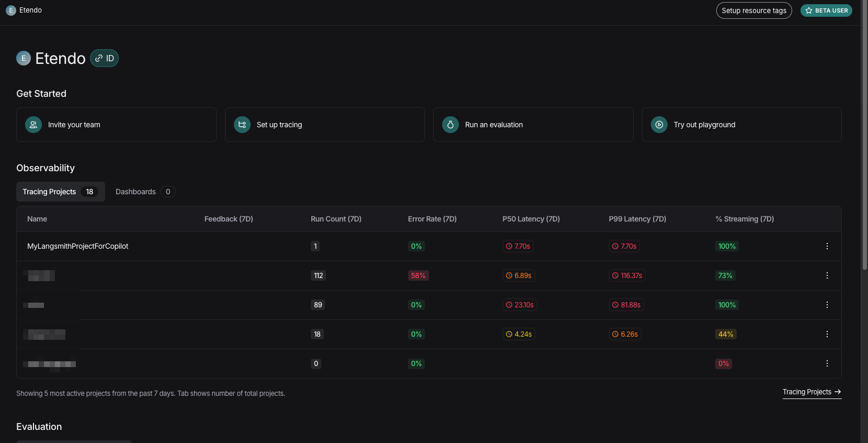Click the Run an evaluation flask icon
The height and width of the screenshot is (443, 868).
tap(450, 125)
